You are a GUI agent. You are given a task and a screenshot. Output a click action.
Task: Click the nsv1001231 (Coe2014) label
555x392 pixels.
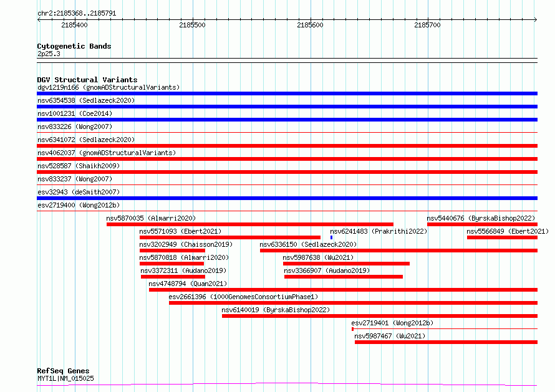[75, 113]
